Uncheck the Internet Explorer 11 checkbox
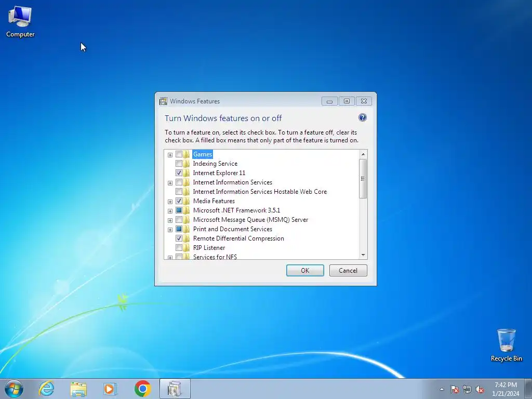 179,173
